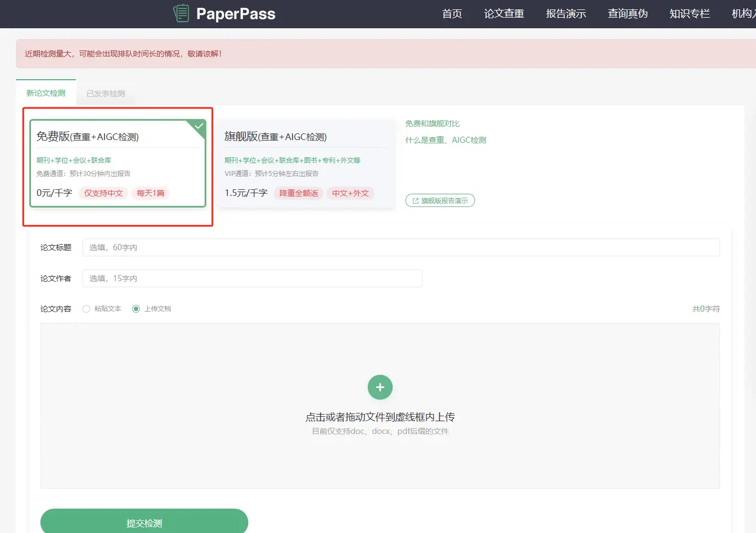Select the 旗舰版 plan card title
The image size is (756, 533).
point(275,137)
